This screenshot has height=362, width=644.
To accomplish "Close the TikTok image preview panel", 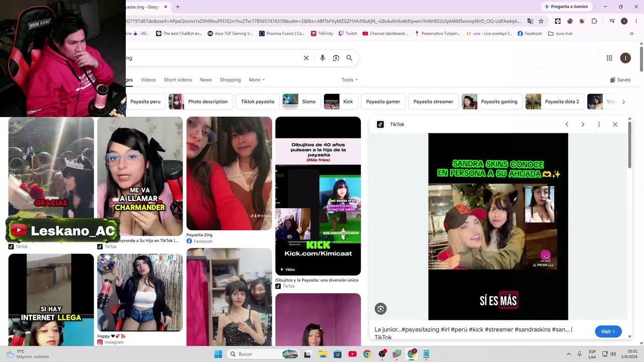I will 615,124.
